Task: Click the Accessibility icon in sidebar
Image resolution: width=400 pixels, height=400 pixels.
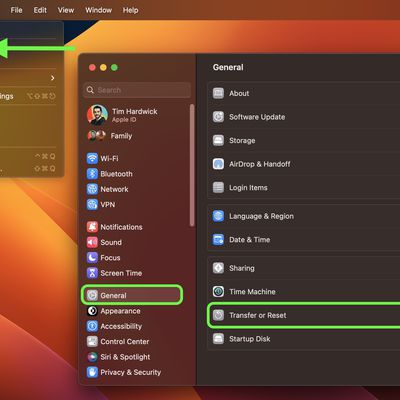Action: (92, 326)
